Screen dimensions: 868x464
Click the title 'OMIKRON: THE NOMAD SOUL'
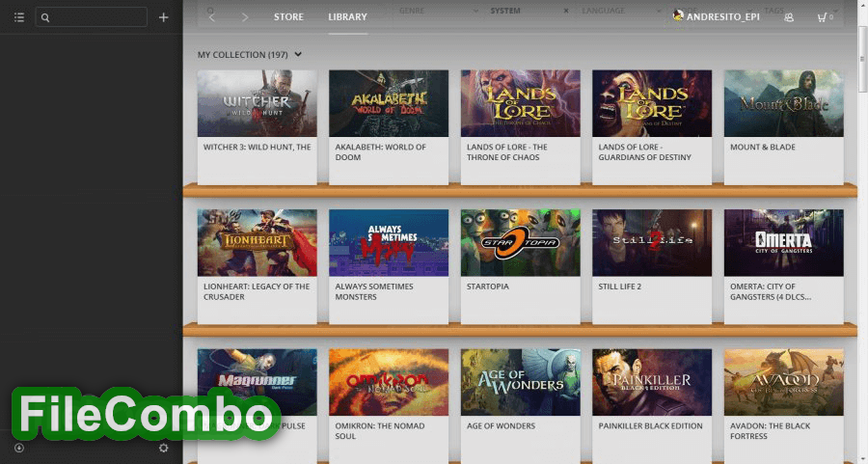point(380,431)
